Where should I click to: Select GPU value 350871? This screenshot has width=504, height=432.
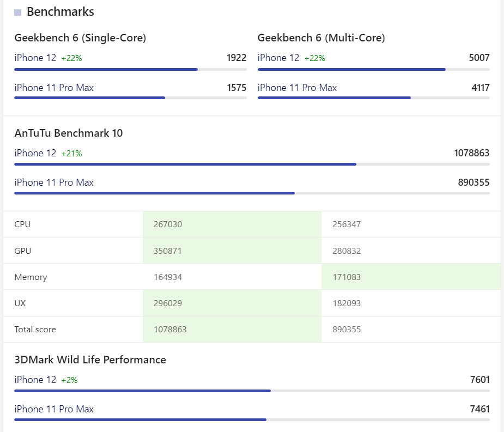point(168,251)
